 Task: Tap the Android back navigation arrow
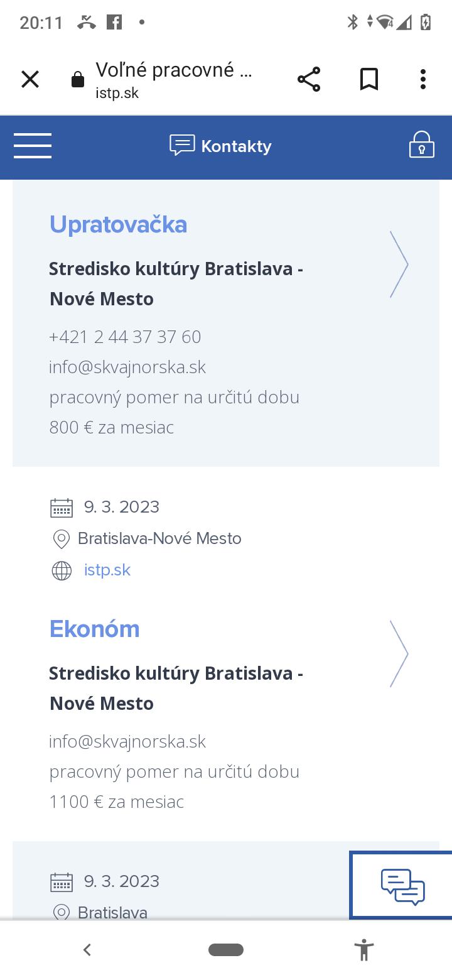click(x=87, y=949)
